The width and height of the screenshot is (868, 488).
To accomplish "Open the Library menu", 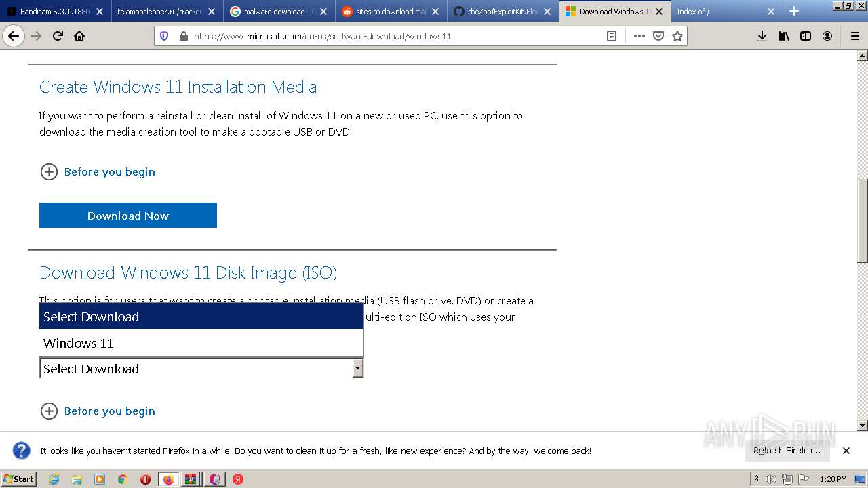I will [784, 36].
